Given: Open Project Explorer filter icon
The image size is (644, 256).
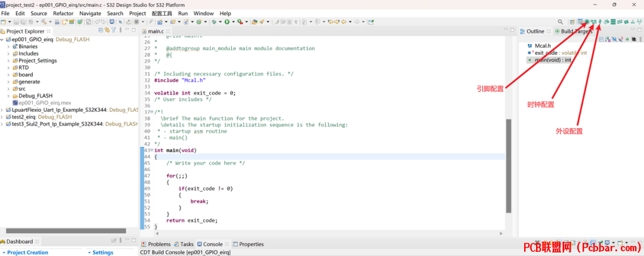Looking at the screenshot, I should click(113, 30).
